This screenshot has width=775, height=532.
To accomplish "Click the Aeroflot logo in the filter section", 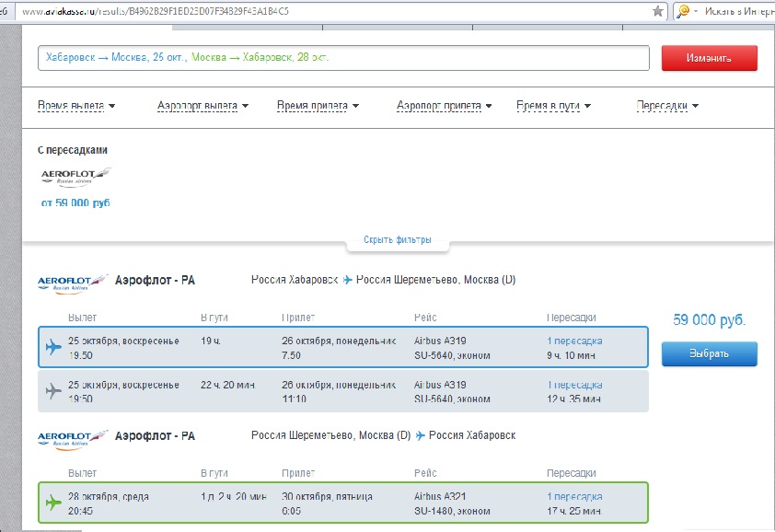I will (76, 177).
